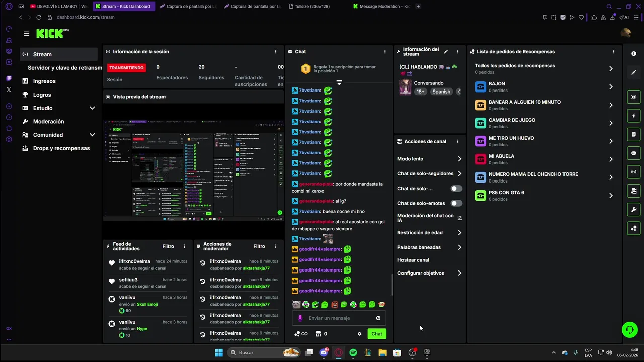
Task: Open Palabras baneadas list
Action: click(429, 247)
